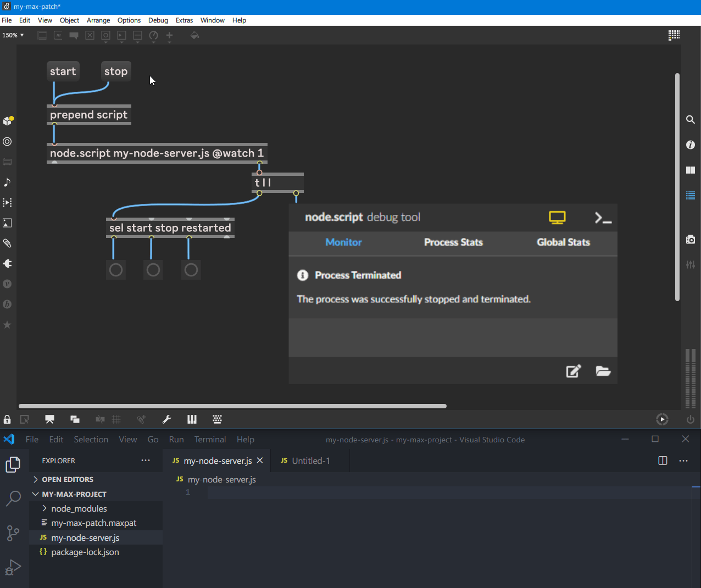Open my-max-patch.maxpat in Explorer
The image size is (701, 588).
point(93,523)
